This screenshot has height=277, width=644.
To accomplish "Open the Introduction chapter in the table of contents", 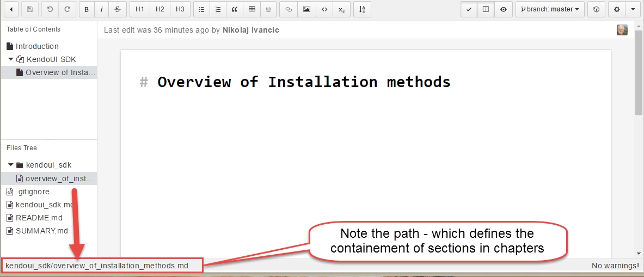I will pyautogui.click(x=36, y=46).
